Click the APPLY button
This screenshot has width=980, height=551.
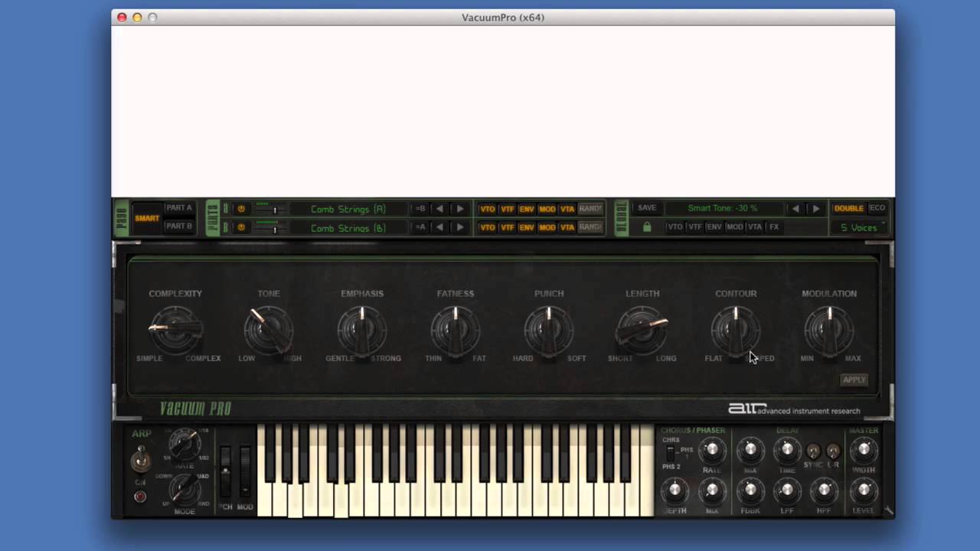(x=854, y=380)
